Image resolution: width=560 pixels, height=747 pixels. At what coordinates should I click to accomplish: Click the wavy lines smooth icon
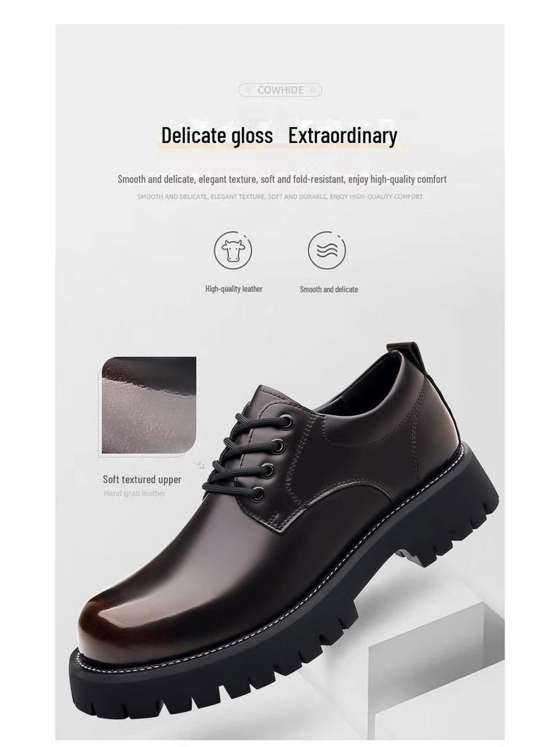(x=327, y=250)
